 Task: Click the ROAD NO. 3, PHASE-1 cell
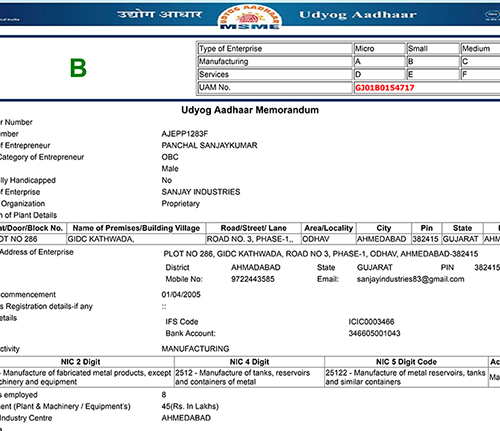click(x=254, y=239)
